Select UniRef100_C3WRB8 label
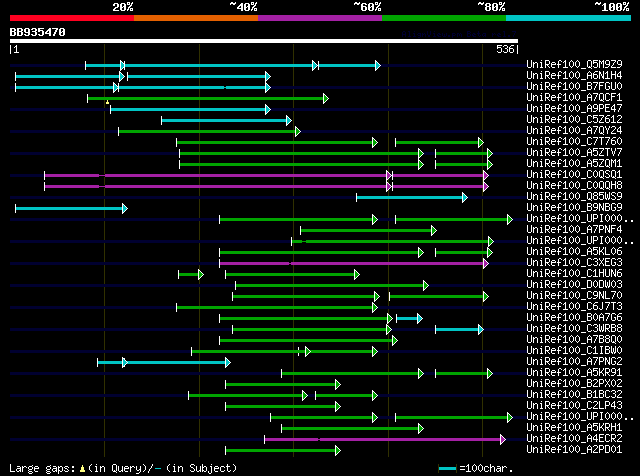This screenshot has height=476, width=640. (574, 329)
